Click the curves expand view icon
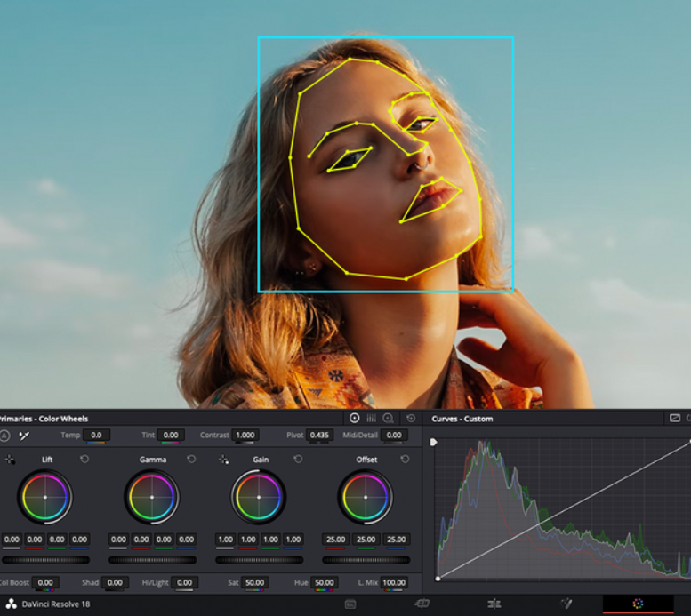The image size is (691, 616). (675, 418)
